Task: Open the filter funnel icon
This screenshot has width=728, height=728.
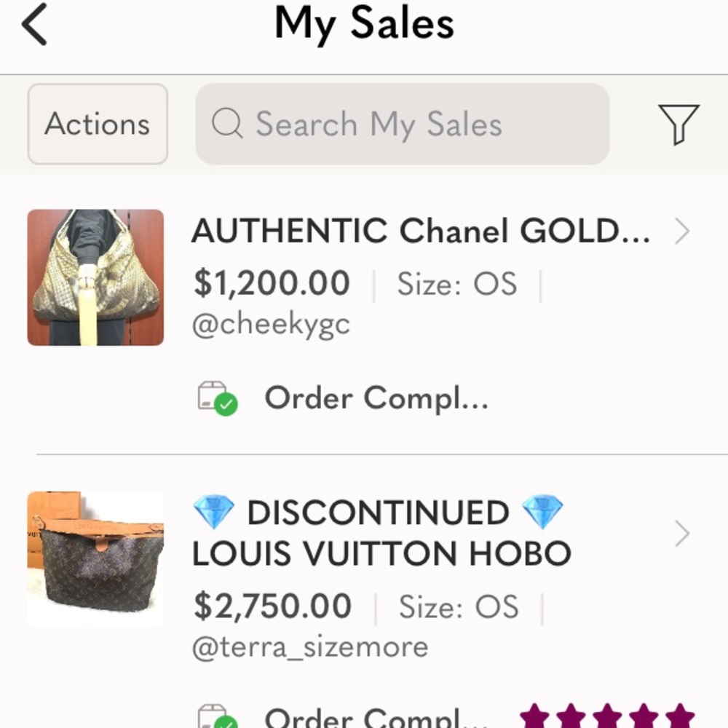Action: point(680,124)
